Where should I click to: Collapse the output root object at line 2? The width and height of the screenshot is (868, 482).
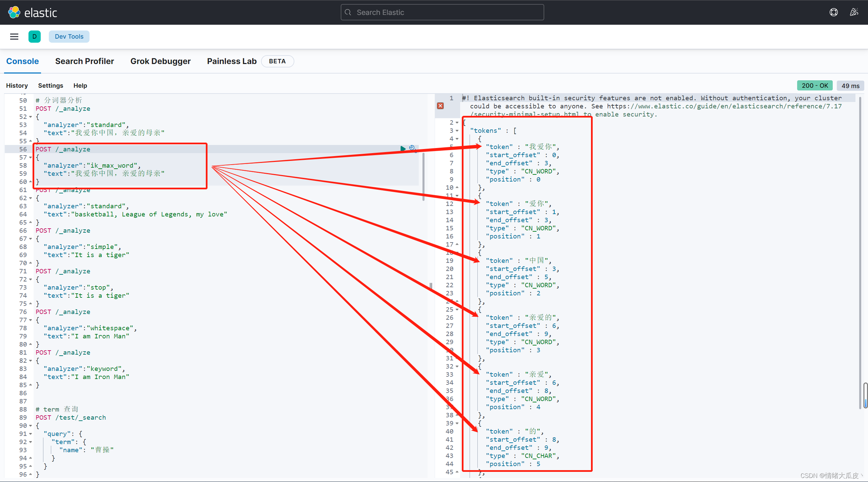(x=457, y=123)
